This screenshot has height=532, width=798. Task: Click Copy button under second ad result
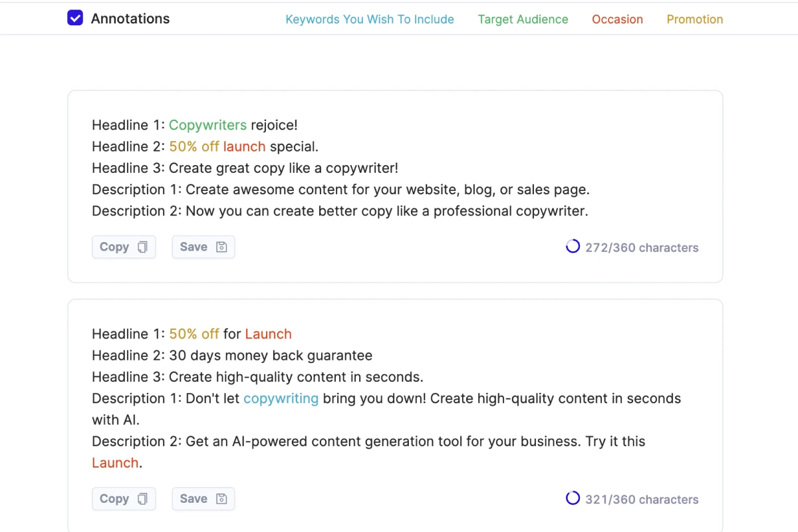pyautogui.click(x=124, y=499)
